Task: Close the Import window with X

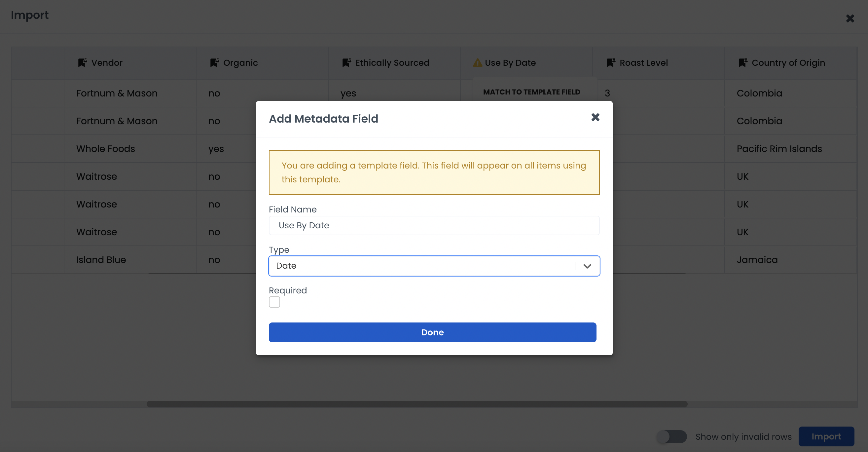Action: tap(850, 18)
